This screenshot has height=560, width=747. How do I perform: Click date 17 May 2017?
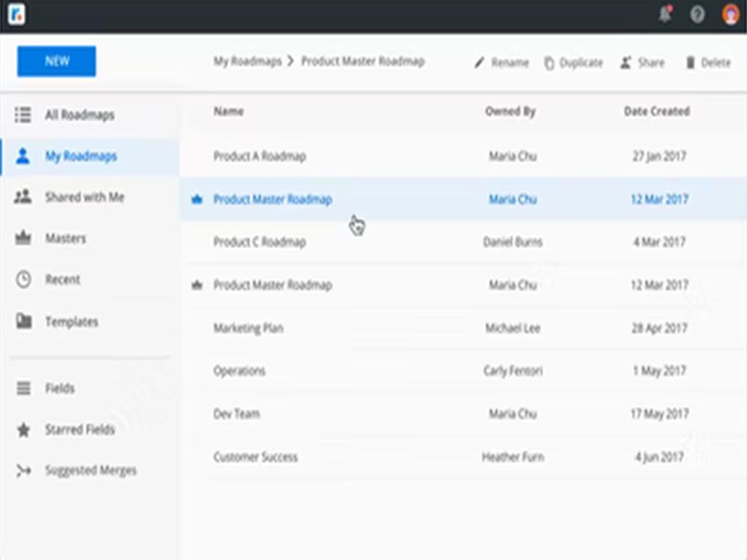[x=659, y=413]
